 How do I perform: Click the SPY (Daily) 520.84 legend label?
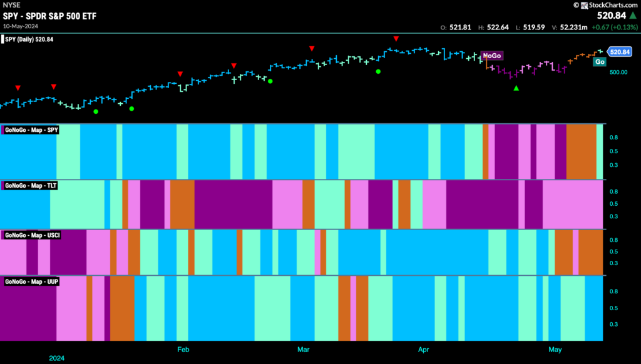pyautogui.click(x=28, y=39)
